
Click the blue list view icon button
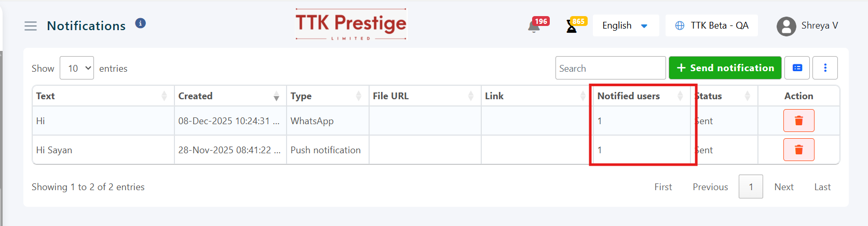pyautogui.click(x=797, y=68)
